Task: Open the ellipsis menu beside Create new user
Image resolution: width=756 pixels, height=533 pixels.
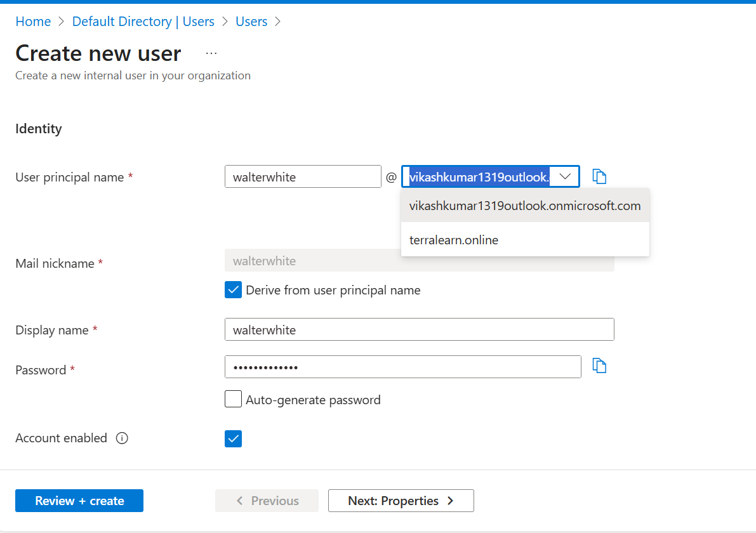Action: point(211,53)
